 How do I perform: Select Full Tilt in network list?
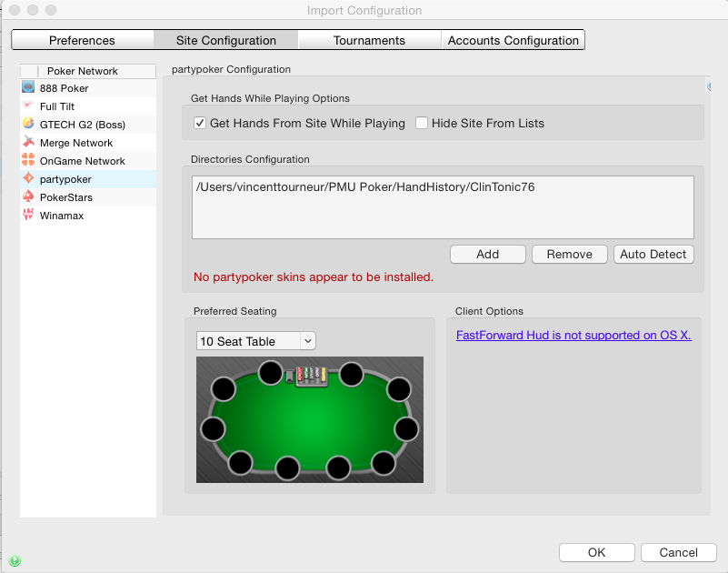[x=88, y=106]
